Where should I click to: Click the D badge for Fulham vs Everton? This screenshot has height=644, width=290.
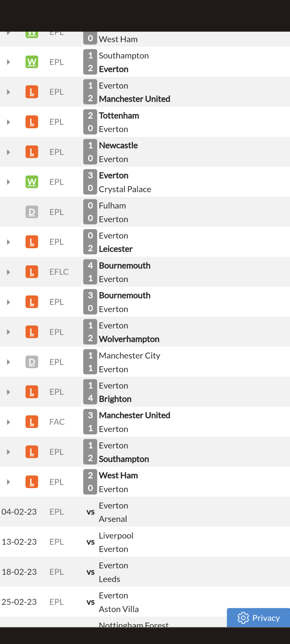[32, 212]
